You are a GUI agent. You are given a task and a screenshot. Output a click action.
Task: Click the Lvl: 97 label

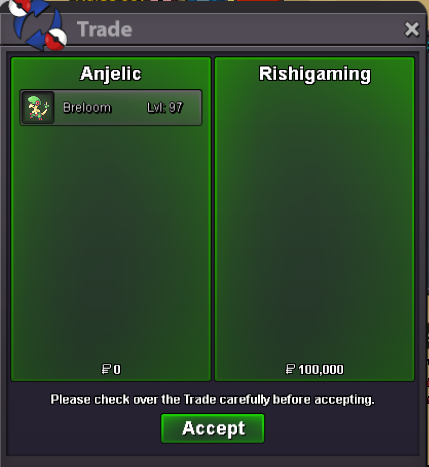(165, 108)
